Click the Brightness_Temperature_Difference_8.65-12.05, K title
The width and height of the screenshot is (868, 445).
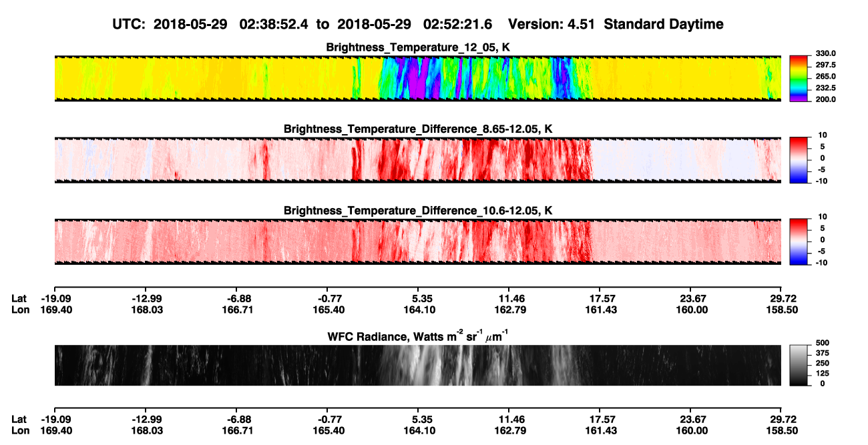tap(418, 129)
